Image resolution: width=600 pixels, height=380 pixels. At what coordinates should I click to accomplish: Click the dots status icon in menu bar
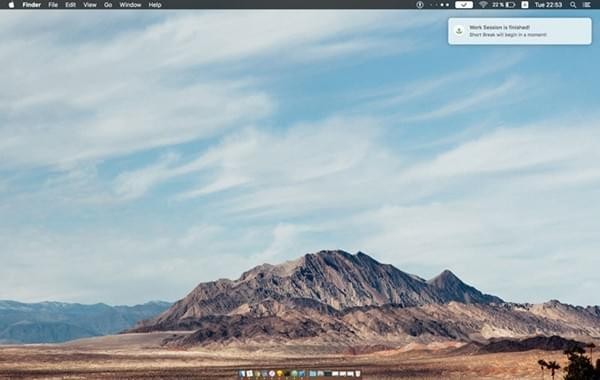(x=441, y=5)
